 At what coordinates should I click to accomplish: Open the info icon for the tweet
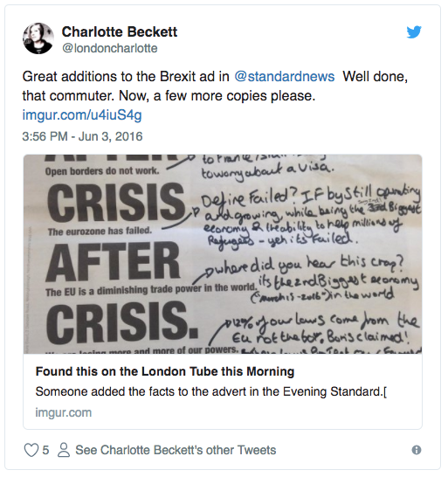417,450
